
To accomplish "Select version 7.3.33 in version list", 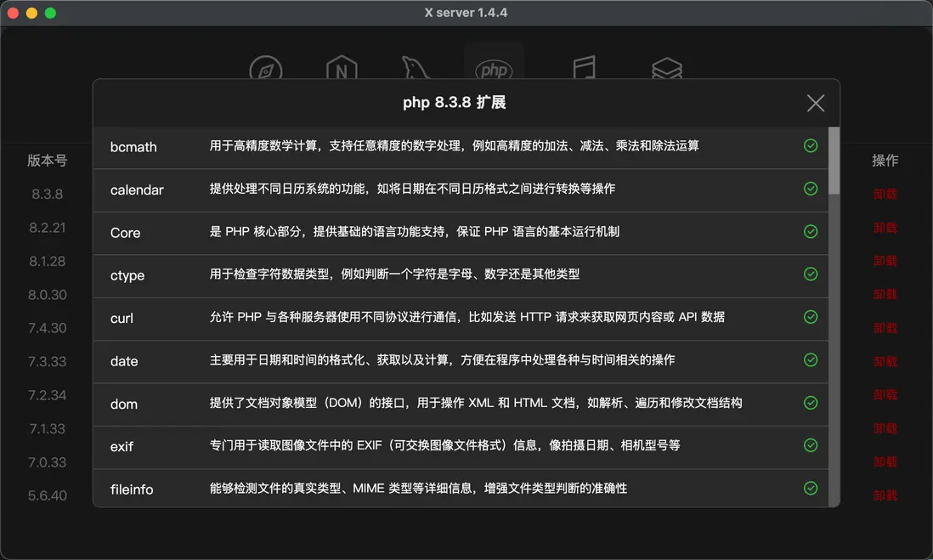I will [x=47, y=361].
